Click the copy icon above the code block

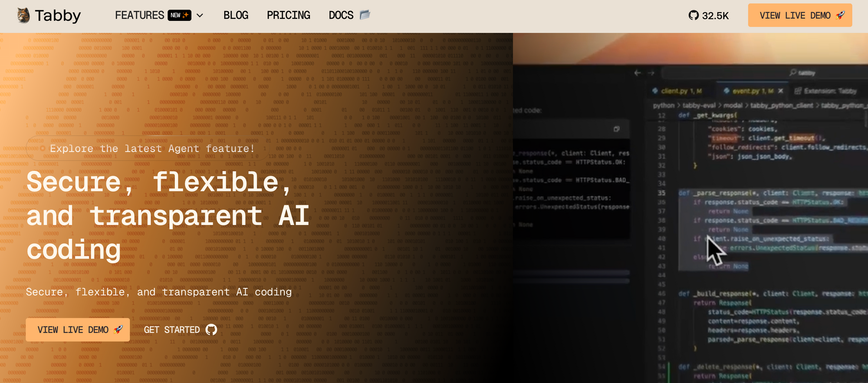[616, 129]
